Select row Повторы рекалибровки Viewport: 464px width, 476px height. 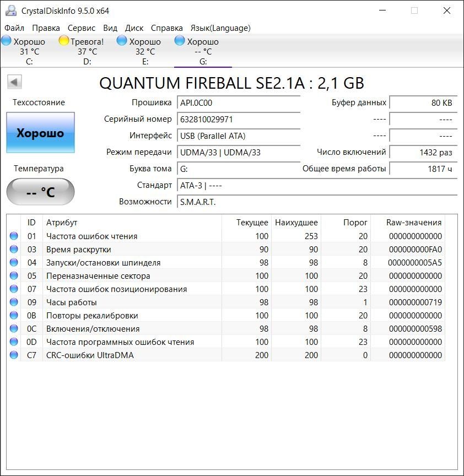coord(226,316)
